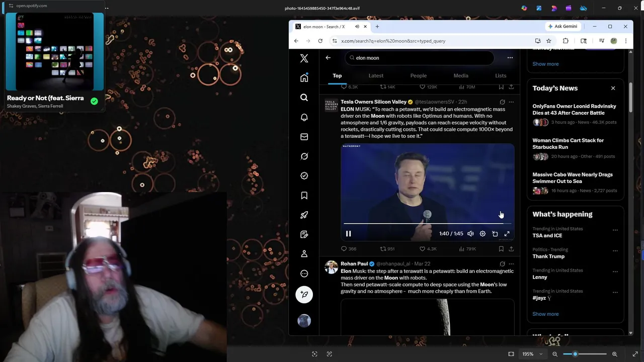
Task: Open more options for Thank Trump trend
Action: [615, 250]
